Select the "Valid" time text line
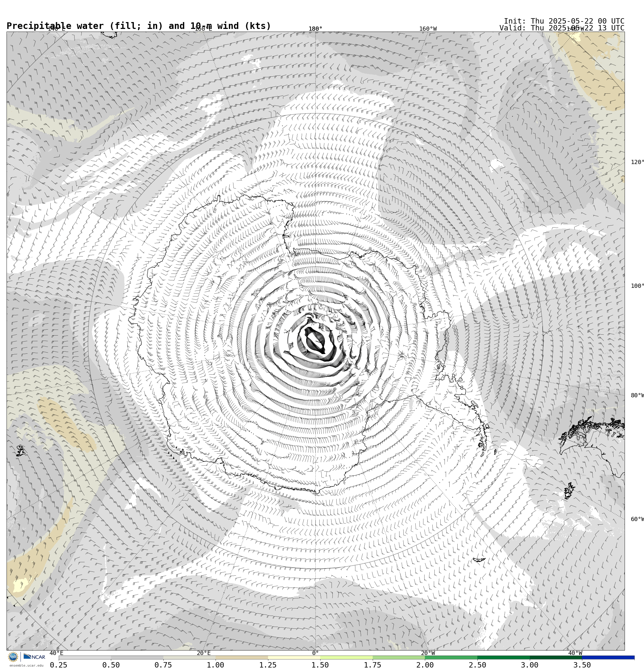 click(562, 28)
